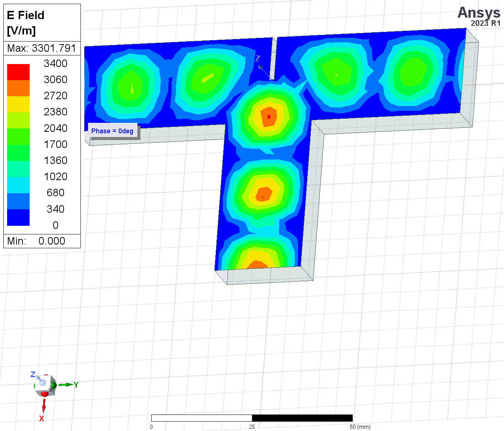Click the 2380 legend value
Image resolution: width=504 pixels, height=431 pixels.
55,112
